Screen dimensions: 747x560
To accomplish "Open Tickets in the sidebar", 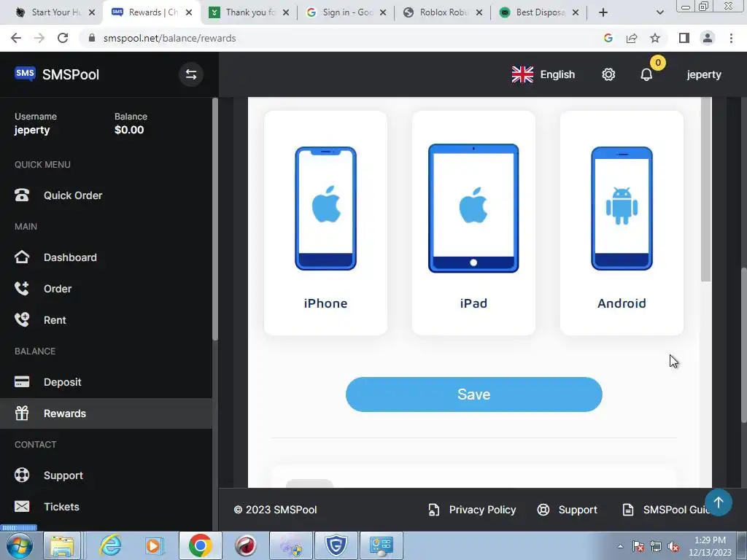I will (x=106, y=507).
